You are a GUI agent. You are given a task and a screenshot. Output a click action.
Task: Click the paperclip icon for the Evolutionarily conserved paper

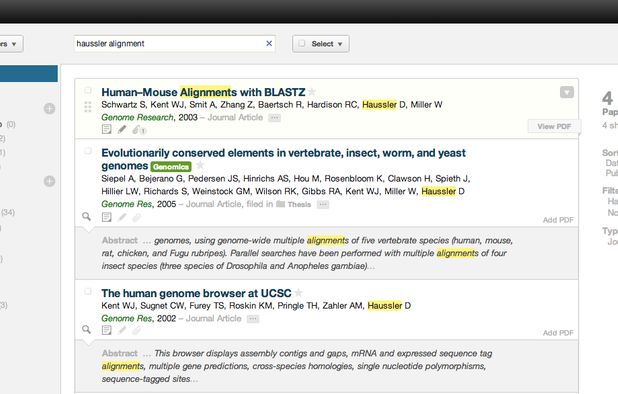point(136,217)
